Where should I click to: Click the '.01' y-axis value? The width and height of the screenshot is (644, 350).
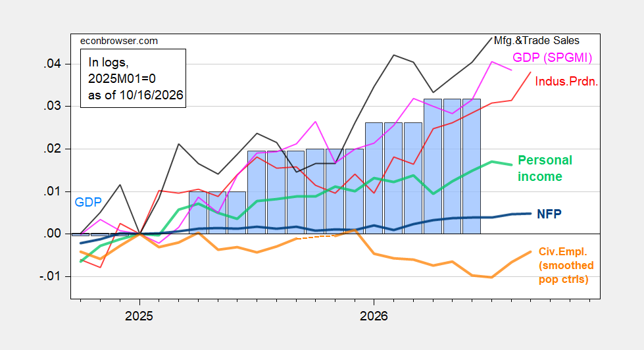point(52,191)
